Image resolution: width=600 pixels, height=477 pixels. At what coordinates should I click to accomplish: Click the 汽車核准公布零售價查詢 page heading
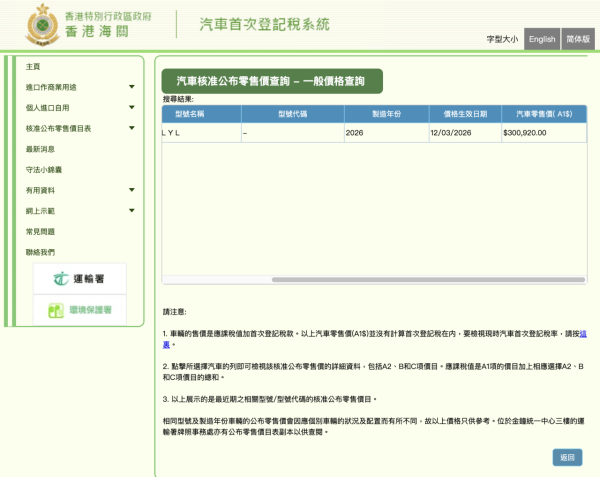pyautogui.click(x=272, y=81)
